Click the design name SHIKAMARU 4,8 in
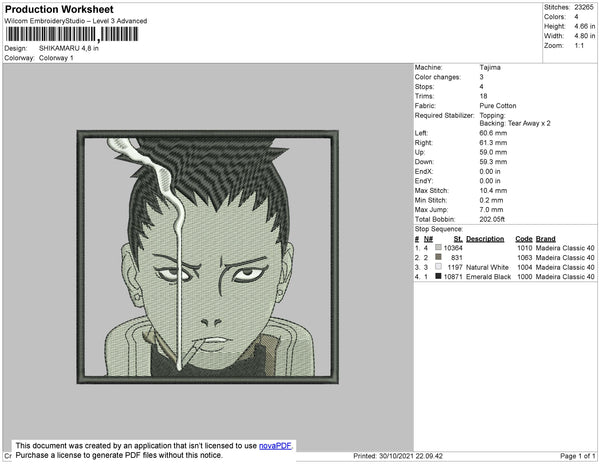This screenshot has height=464, width=600. click(x=69, y=49)
